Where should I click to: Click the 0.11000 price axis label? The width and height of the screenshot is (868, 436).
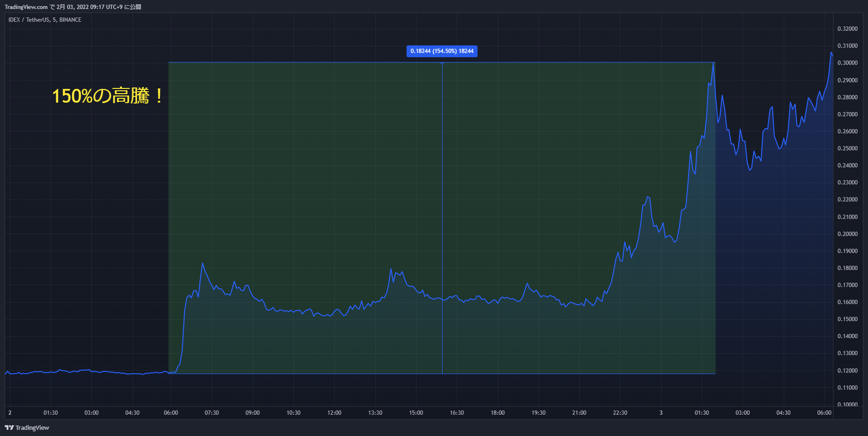coord(848,388)
